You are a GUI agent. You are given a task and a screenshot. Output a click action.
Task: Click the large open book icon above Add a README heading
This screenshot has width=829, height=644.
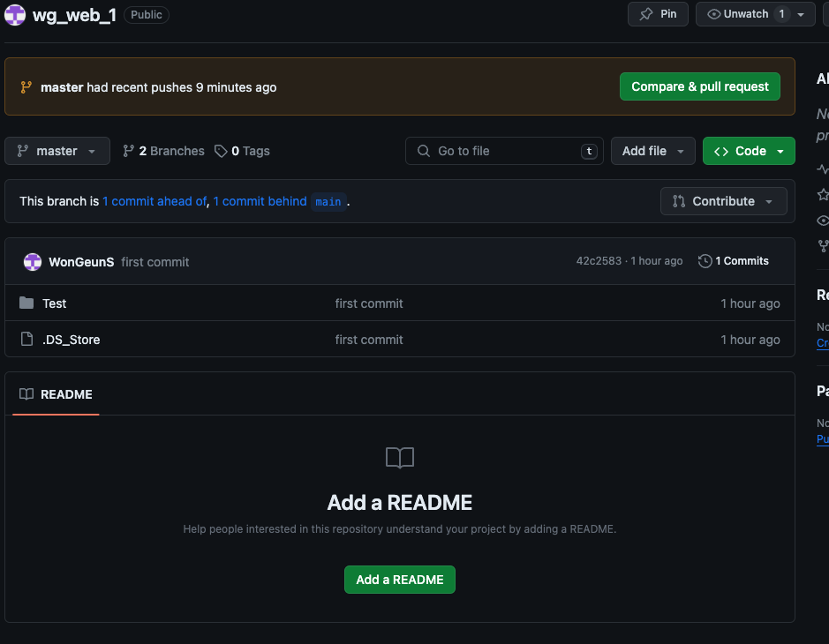pyautogui.click(x=400, y=458)
